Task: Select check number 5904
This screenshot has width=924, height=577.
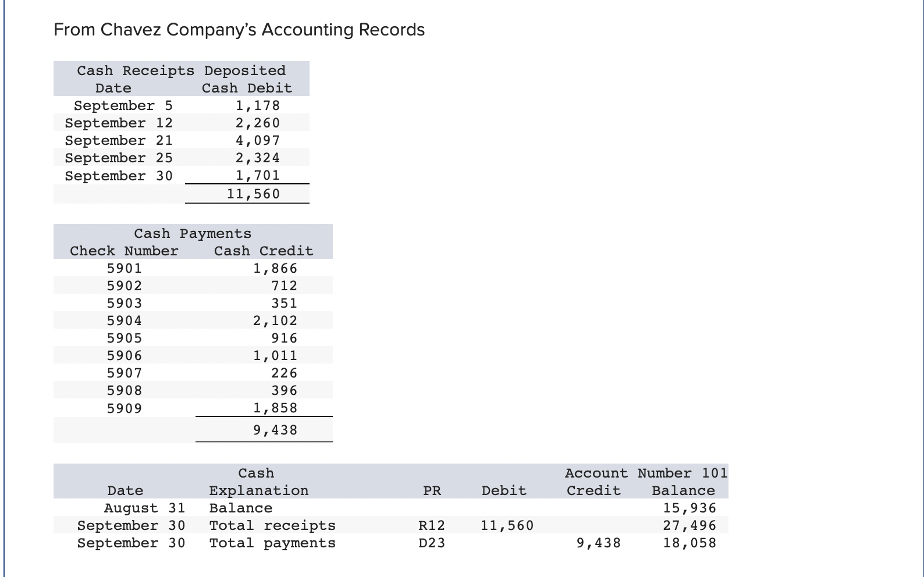Action: 125,320
